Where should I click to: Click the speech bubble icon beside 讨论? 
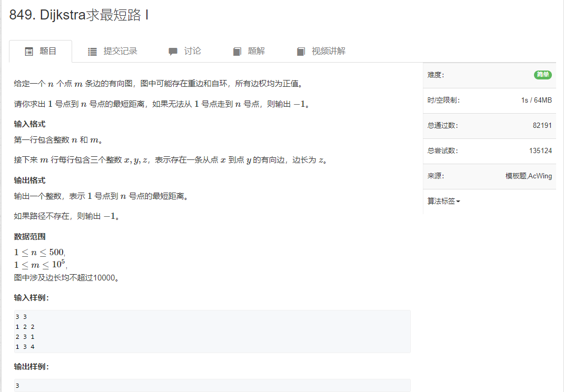(x=173, y=51)
